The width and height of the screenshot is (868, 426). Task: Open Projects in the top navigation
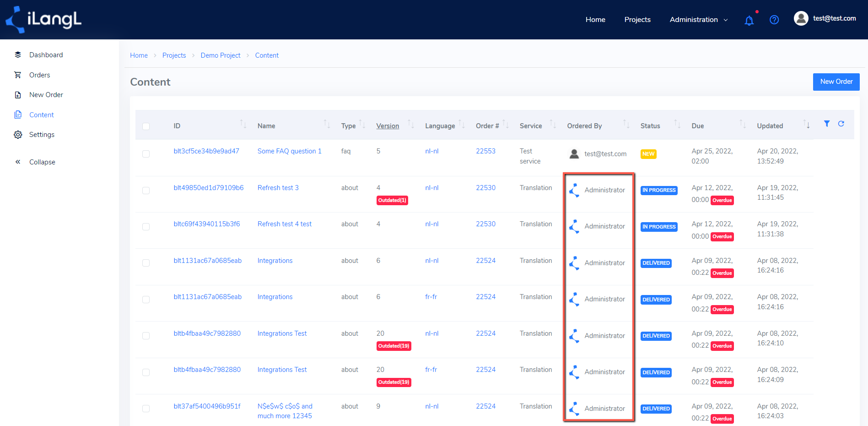pyautogui.click(x=637, y=20)
